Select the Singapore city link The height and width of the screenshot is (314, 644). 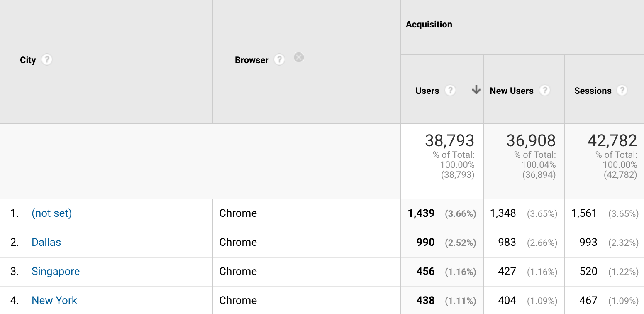click(56, 271)
